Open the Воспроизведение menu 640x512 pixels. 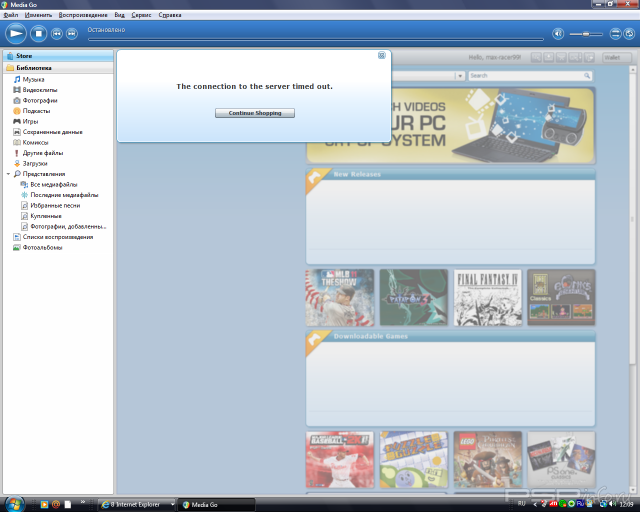point(83,16)
